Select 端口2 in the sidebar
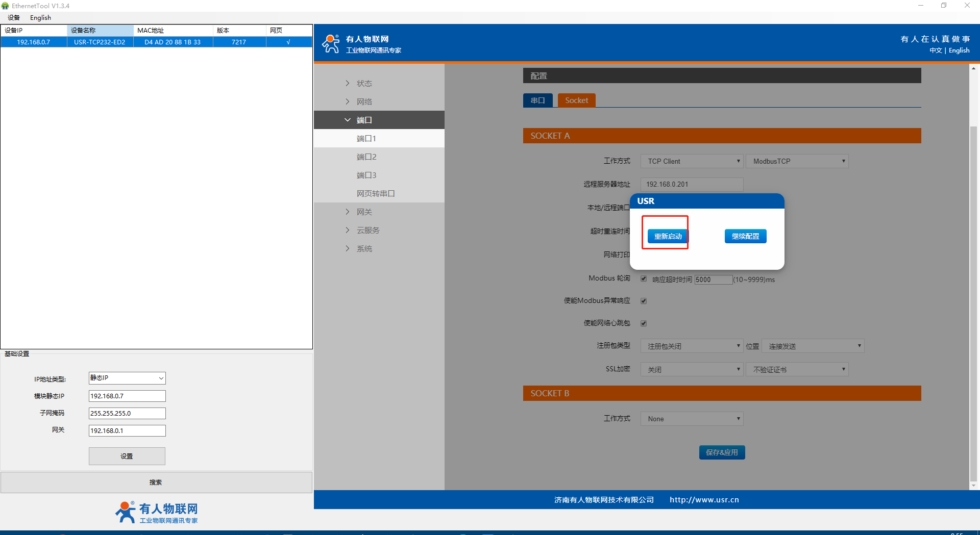The height and width of the screenshot is (535, 980). click(366, 157)
